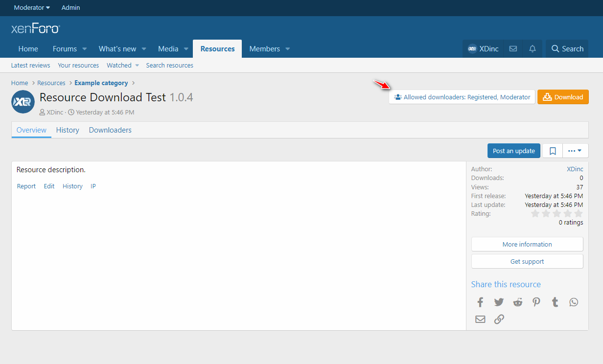
Task: Share resource via WhatsApp
Action: [x=574, y=302]
